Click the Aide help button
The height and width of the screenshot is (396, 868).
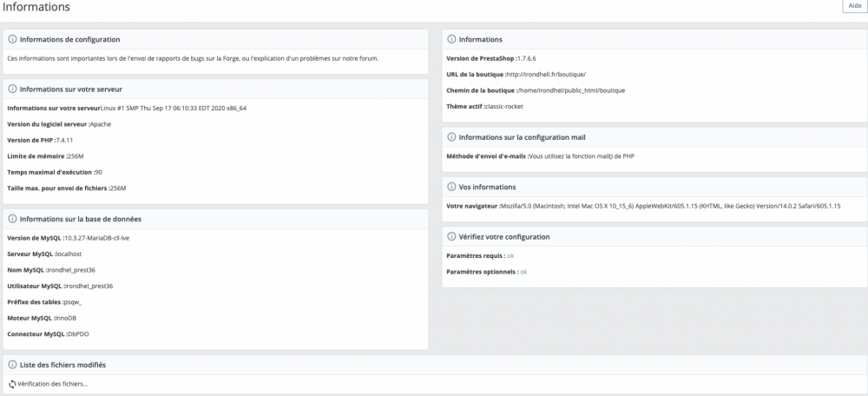click(854, 6)
